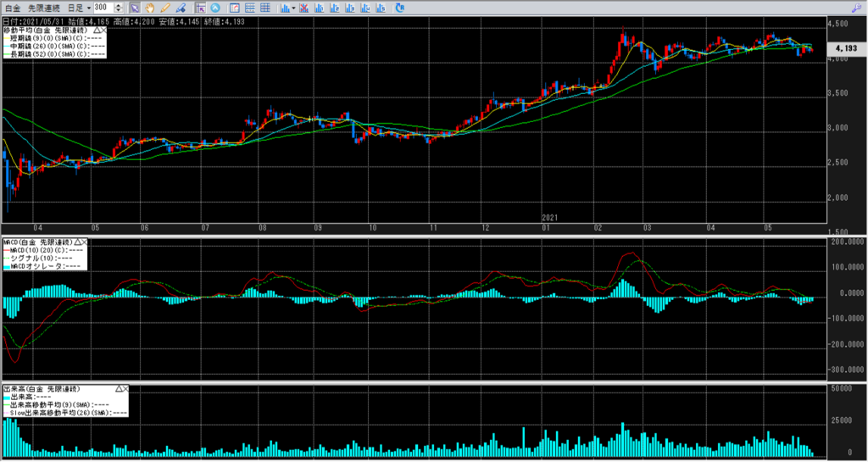Click the 白金 symbol name in toolbar
Screen dimensions: 868x462
(12, 8)
